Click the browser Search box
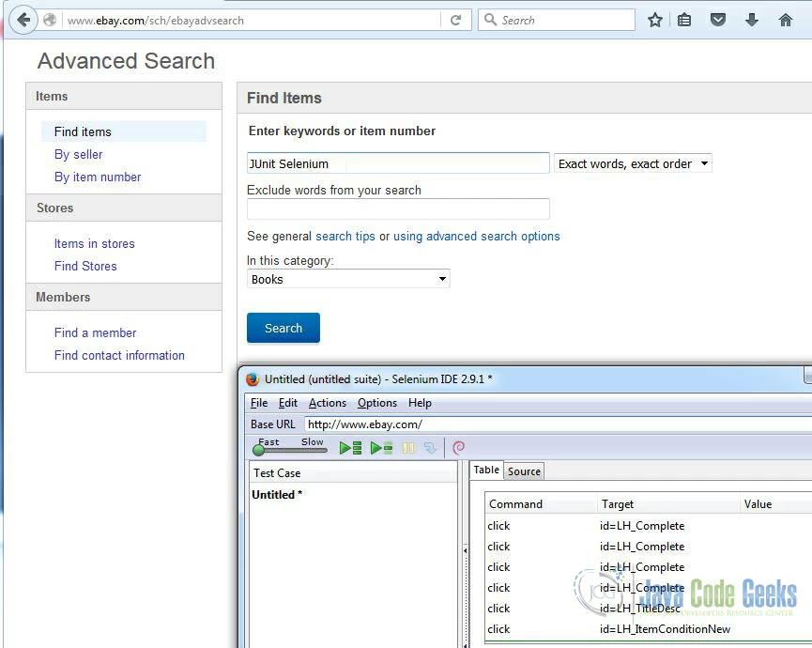 coord(557,21)
